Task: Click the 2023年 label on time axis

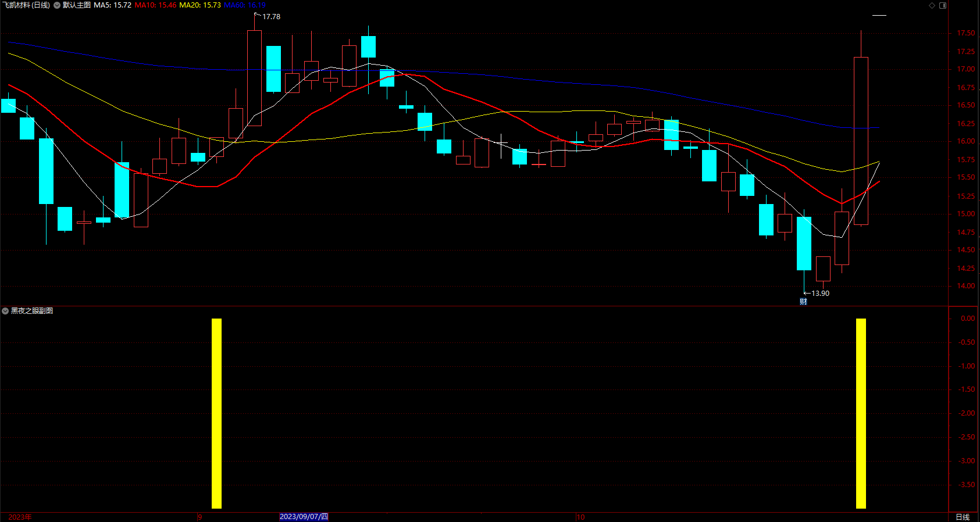Action: 20,517
